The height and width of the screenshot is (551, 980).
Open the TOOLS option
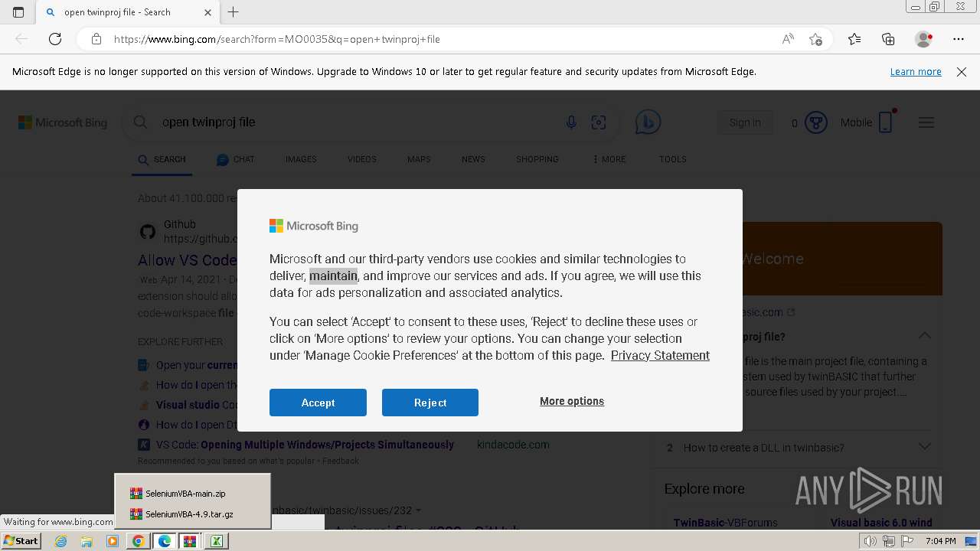pyautogui.click(x=673, y=159)
